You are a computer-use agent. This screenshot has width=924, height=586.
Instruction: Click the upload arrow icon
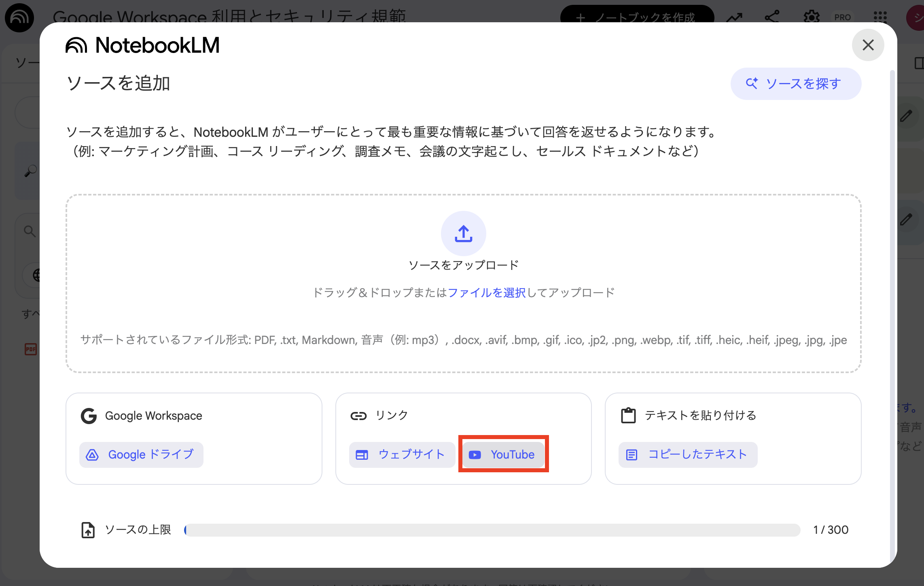pos(463,234)
